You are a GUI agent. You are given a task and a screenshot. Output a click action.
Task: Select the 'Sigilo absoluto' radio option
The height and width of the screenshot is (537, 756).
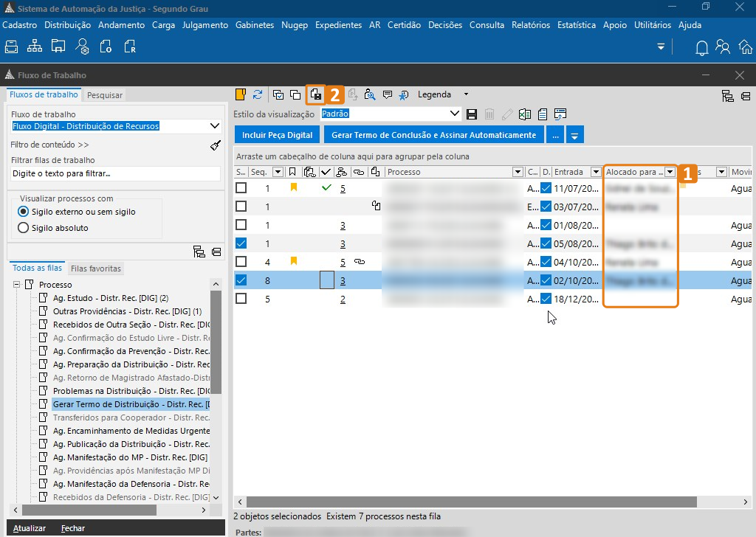point(23,228)
